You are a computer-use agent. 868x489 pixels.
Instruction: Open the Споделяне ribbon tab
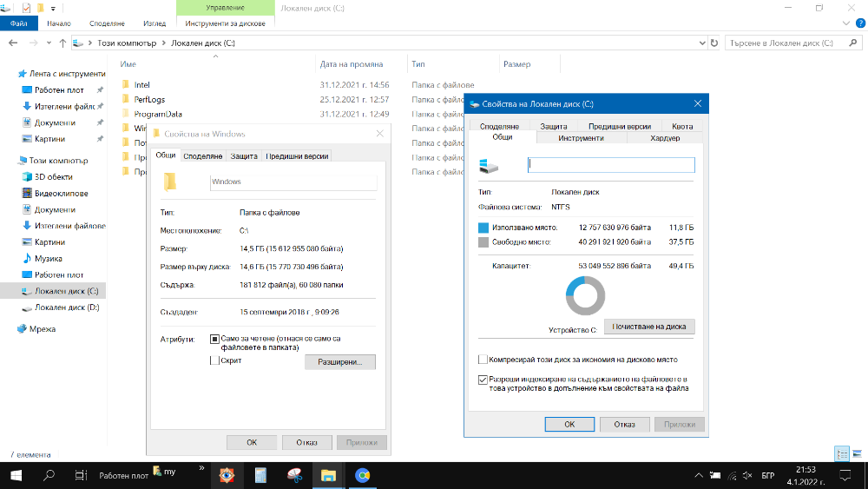click(x=107, y=23)
